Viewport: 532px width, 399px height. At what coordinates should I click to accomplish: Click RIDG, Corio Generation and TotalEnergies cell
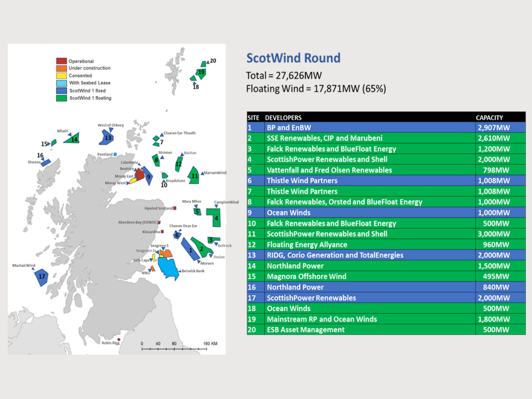[370, 255]
